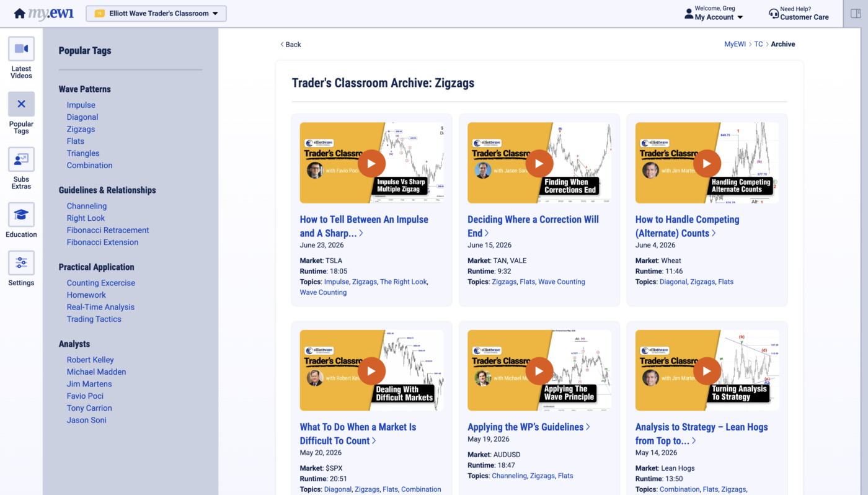Open 'Applying the WP's Guidelines' title

(529, 427)
